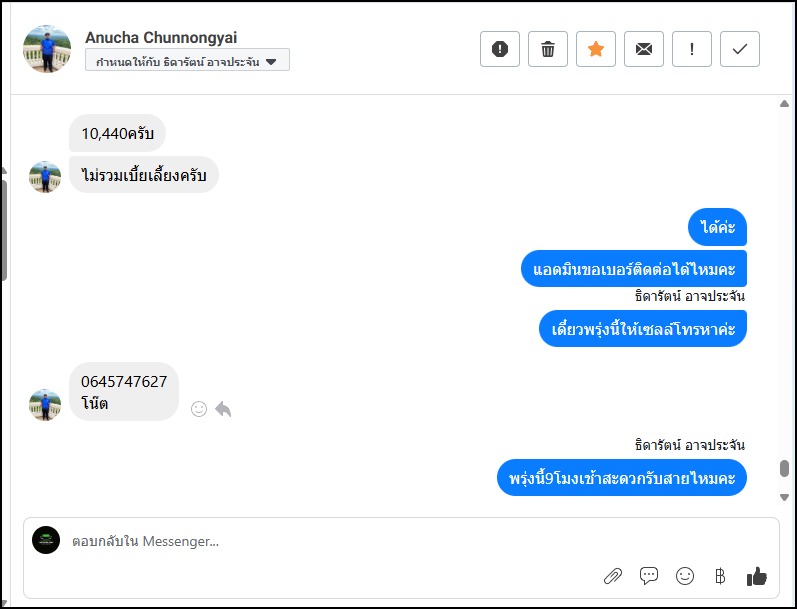This screenshot has width=797, height=609.
Task: Open the assigned-to dropdown under contact name
Action: pyautogui.click(x=187, y=61)
